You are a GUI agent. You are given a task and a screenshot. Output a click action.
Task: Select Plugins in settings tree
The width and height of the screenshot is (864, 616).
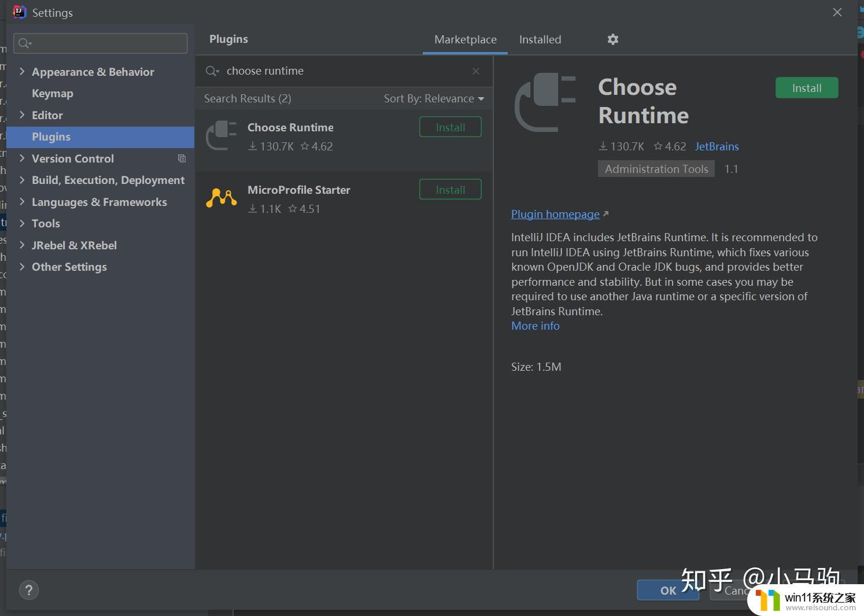click(101, 137)
